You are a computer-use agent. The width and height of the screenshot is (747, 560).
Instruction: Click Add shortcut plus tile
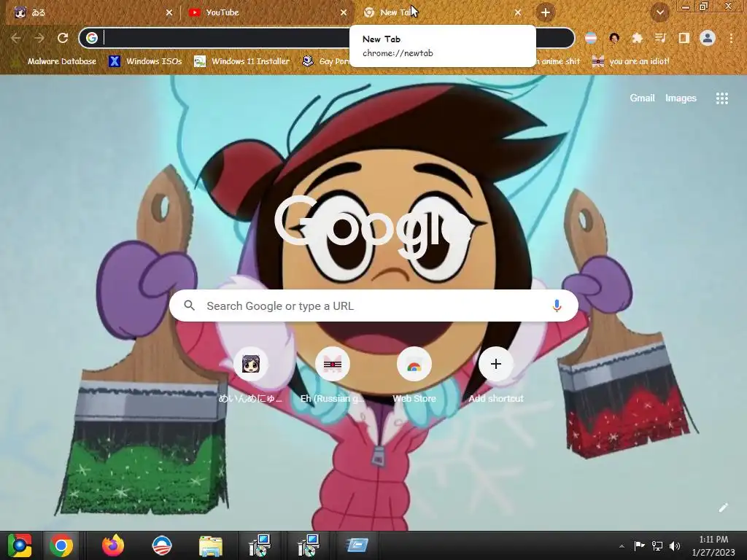[496, 376]
